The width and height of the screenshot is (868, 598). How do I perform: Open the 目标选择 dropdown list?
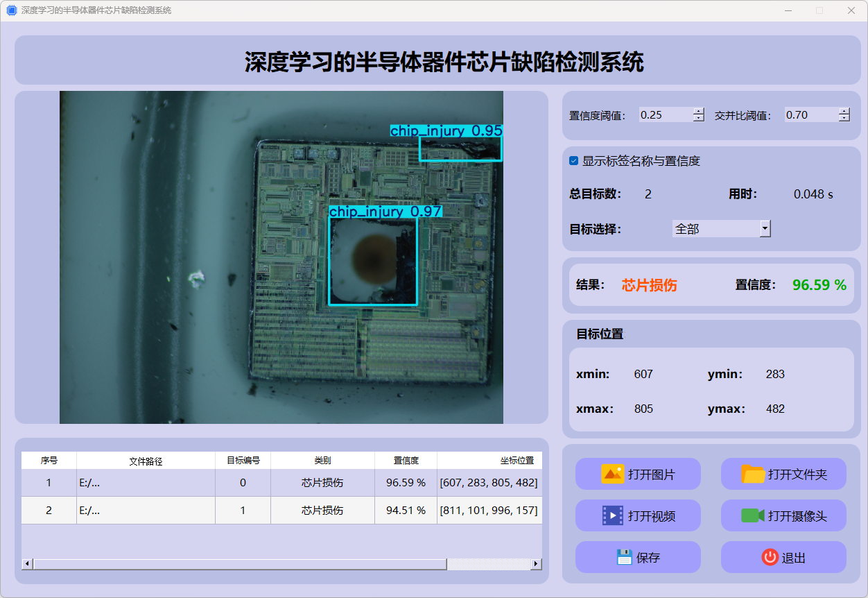(x=765, y=229)
